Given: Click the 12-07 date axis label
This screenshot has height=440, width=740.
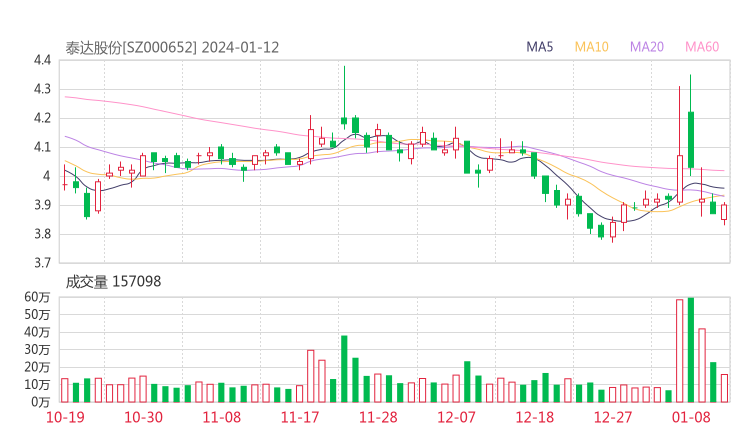Looking at the screenshot, I should pos(456,417).
